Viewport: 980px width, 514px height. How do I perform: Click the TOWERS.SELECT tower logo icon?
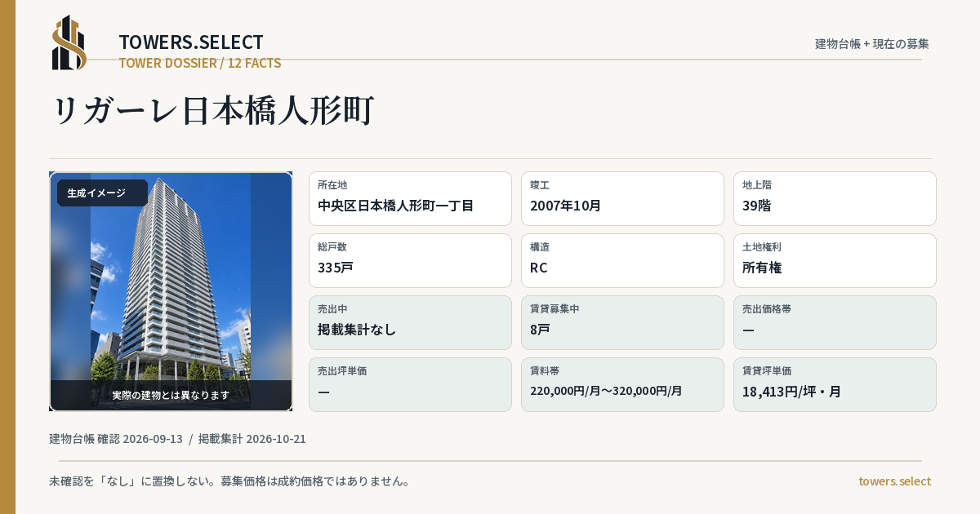pyautogui.click(x=69, y=42)
